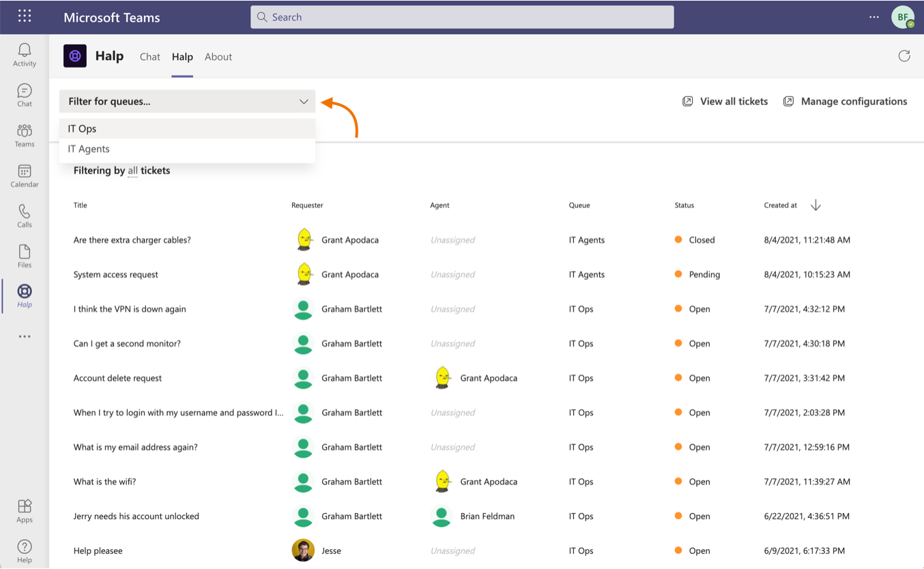Select the Halp app in sidebar

(x=25, y=296)
